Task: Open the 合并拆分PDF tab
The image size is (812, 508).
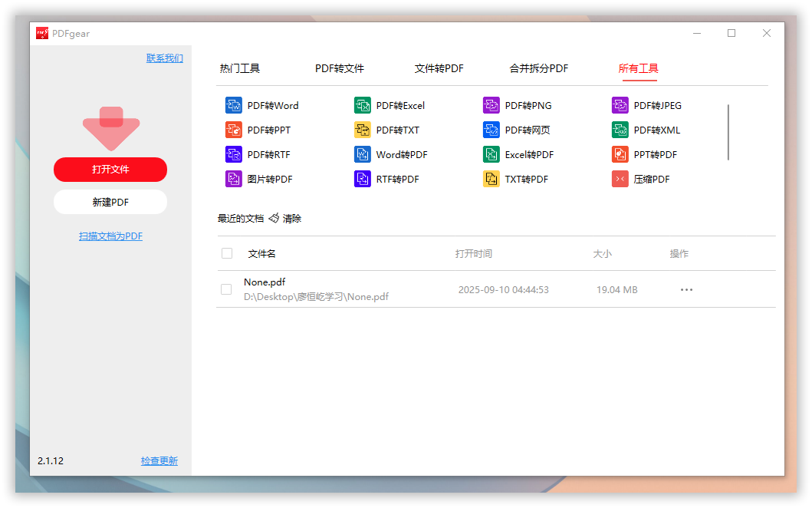Action: 539,68
